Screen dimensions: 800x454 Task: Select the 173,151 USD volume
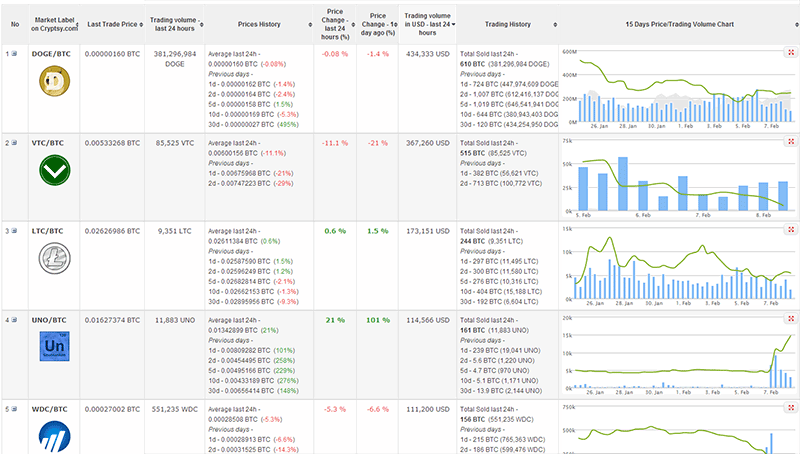(x=428, y=231)
